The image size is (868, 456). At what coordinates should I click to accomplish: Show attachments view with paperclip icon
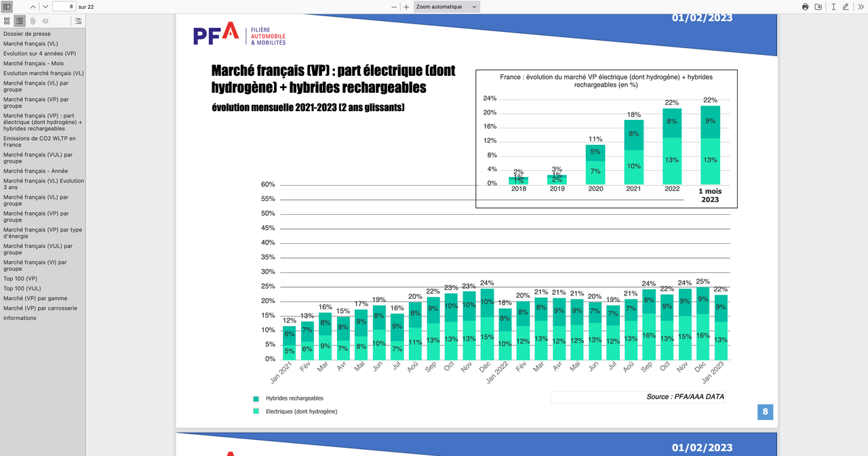tap(33, 21)
